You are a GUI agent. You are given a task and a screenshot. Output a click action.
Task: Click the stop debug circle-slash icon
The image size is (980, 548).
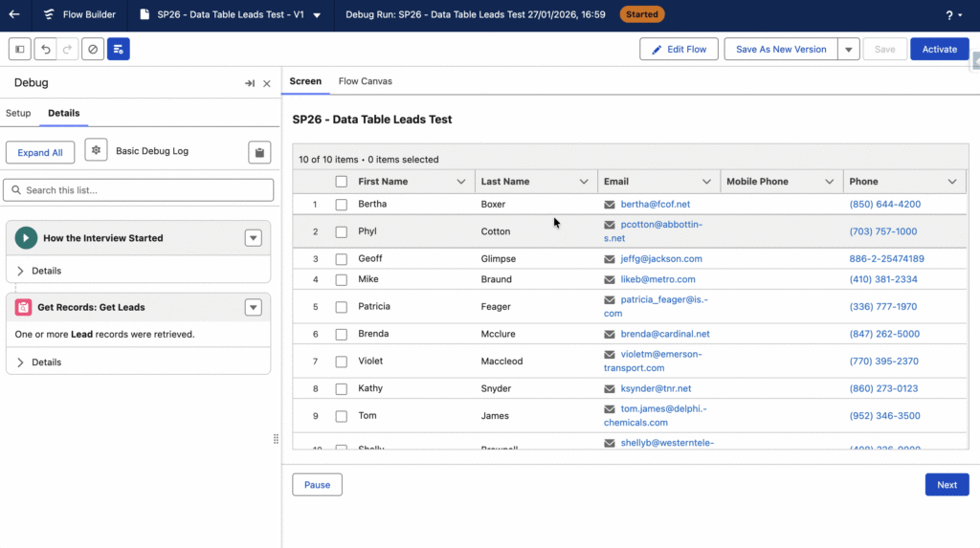(x=93, y=49)
